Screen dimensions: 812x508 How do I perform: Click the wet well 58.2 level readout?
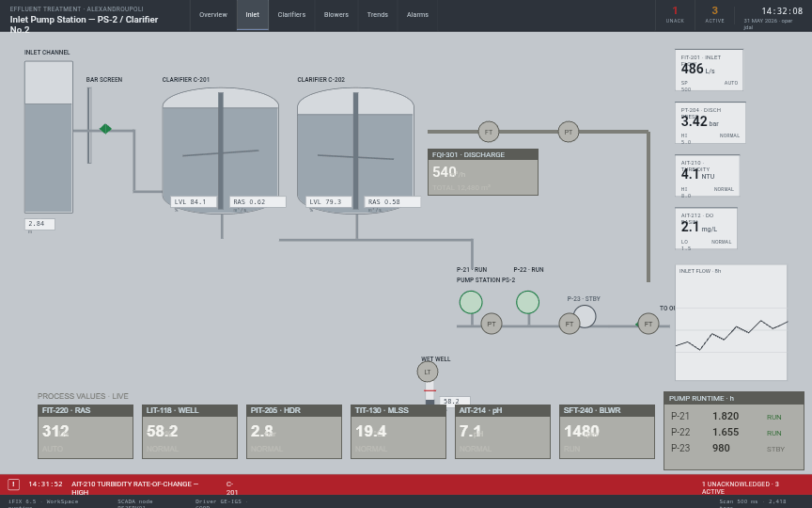[455, 401]
